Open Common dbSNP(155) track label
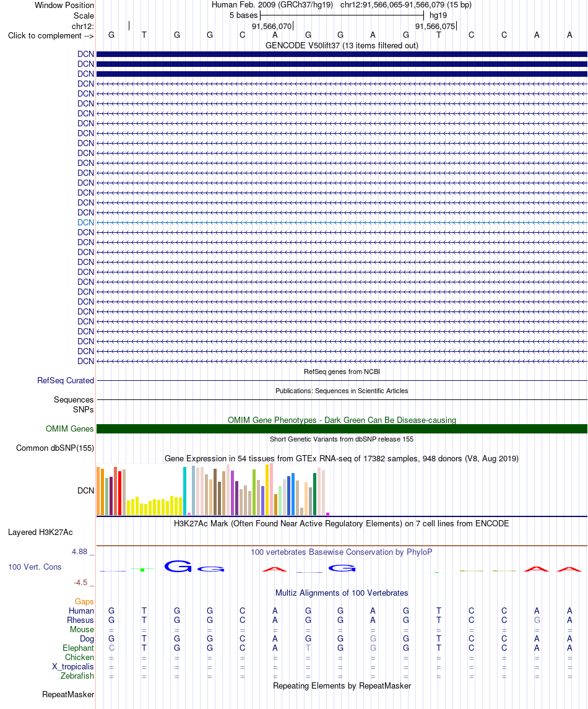 click(x=55, y=448)
